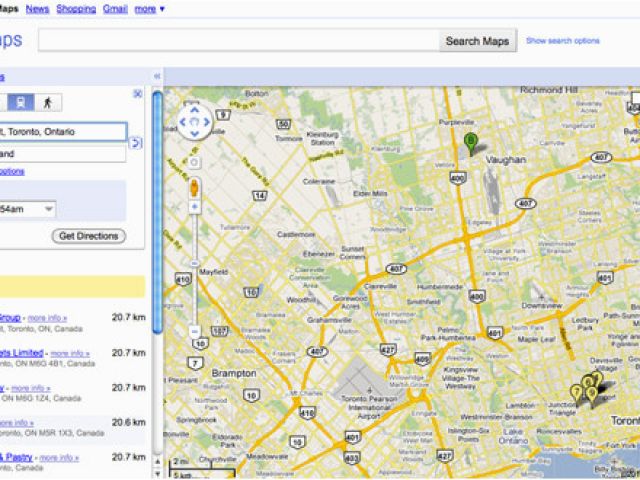Close the directions box with X icon
This screenshot has width=640, height=480.
point(138,94)
